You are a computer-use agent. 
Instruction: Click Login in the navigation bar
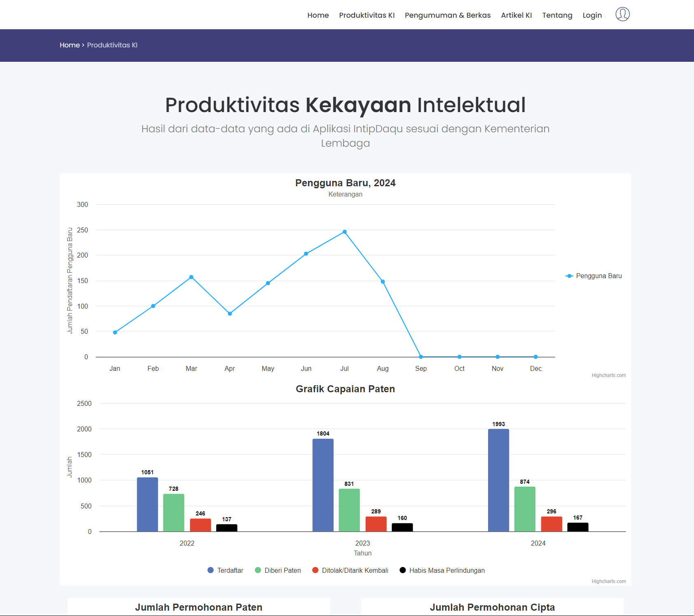tap(592, 15)
